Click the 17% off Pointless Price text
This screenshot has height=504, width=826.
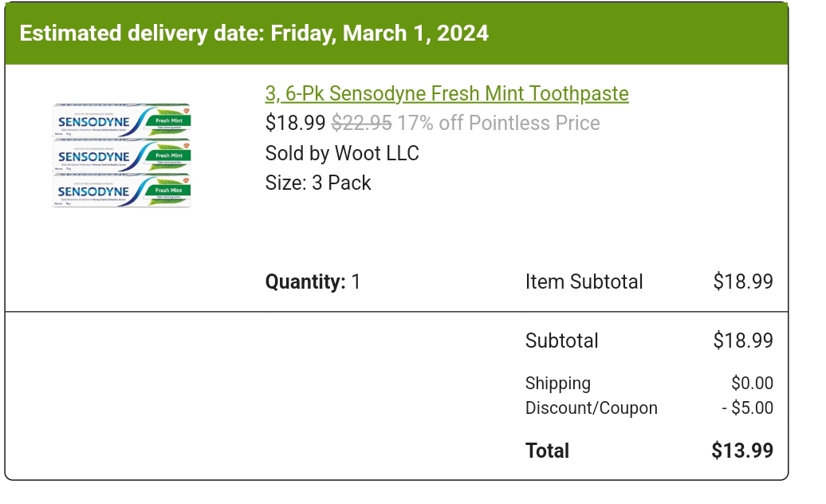coord(498,124)
